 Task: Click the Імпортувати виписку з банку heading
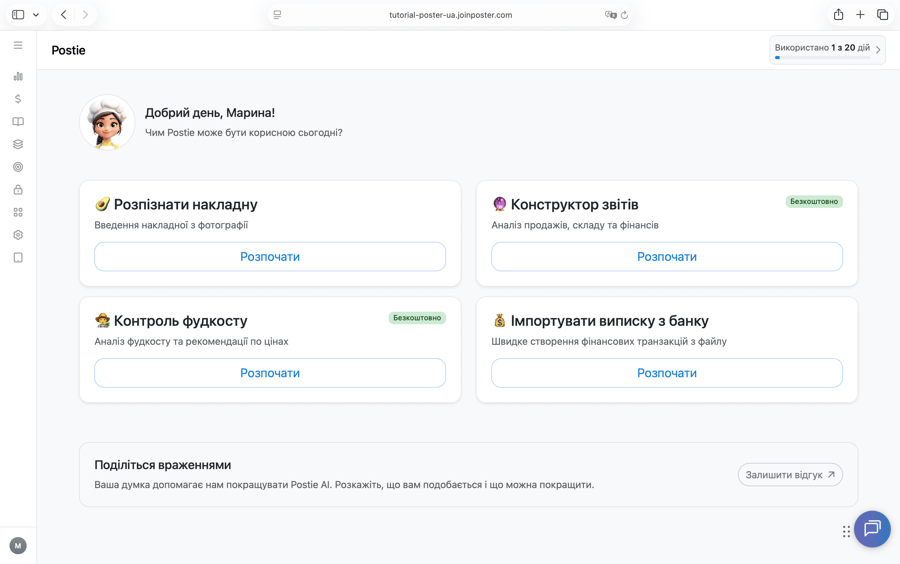point(610,321)
